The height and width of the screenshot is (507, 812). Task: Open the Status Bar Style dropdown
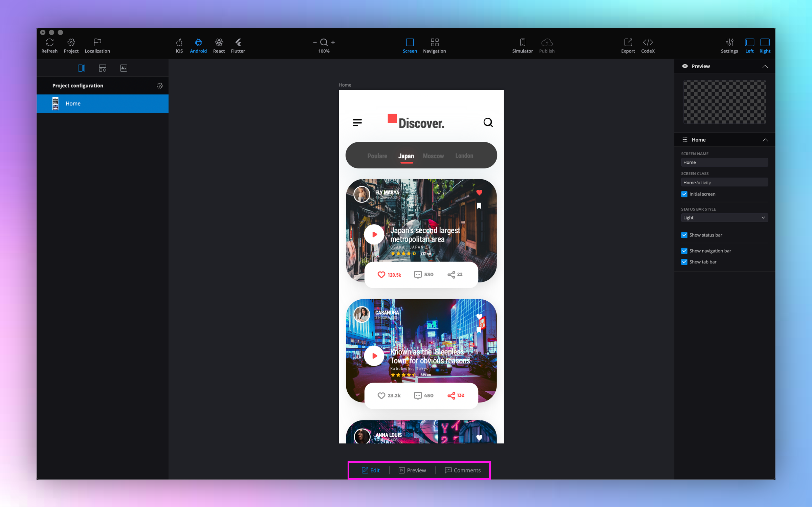coord(724,218)
